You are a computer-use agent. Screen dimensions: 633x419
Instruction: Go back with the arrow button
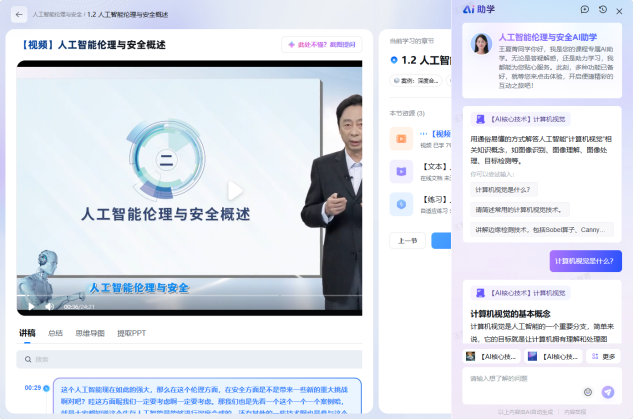[19, 15]
